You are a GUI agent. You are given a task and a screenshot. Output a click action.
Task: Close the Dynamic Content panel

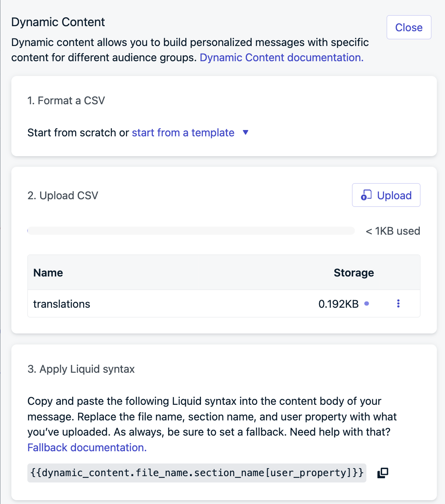[x=409, y=27]
